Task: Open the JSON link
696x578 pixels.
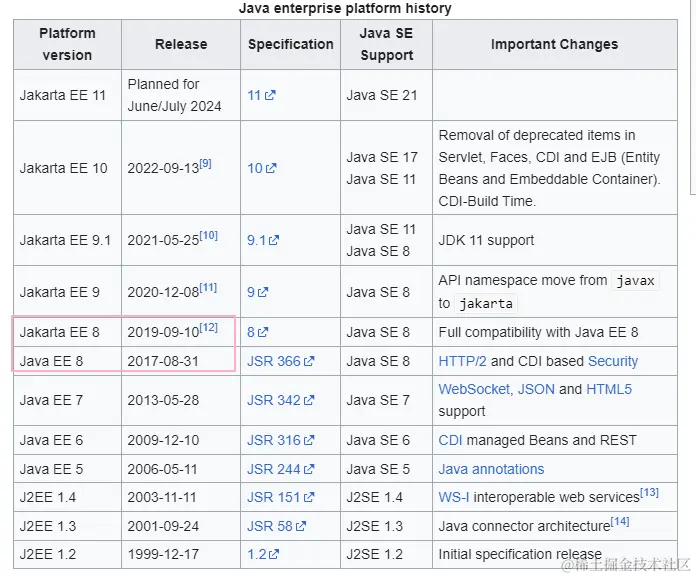Action: coord(536,389)
